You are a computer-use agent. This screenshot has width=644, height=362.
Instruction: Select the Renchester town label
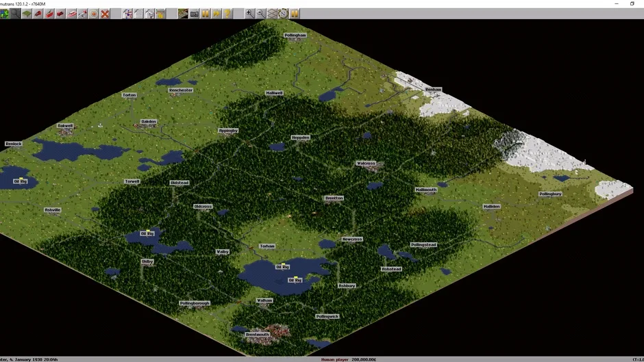click(181, 90)
